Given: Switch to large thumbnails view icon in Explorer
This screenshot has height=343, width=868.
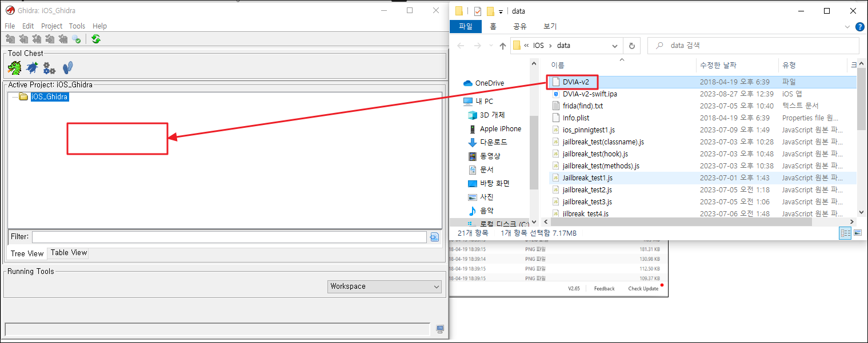Looking at the screenshot, I should click(858, 233).
